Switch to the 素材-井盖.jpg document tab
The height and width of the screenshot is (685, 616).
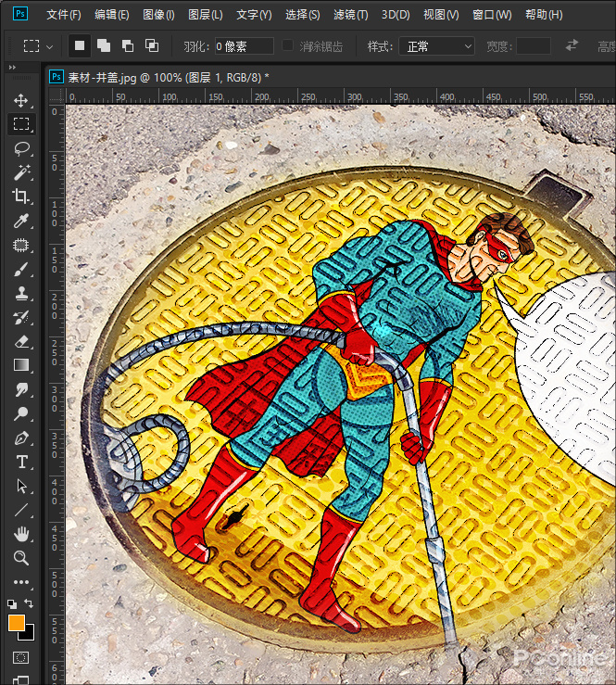click(x=167, y=77)
